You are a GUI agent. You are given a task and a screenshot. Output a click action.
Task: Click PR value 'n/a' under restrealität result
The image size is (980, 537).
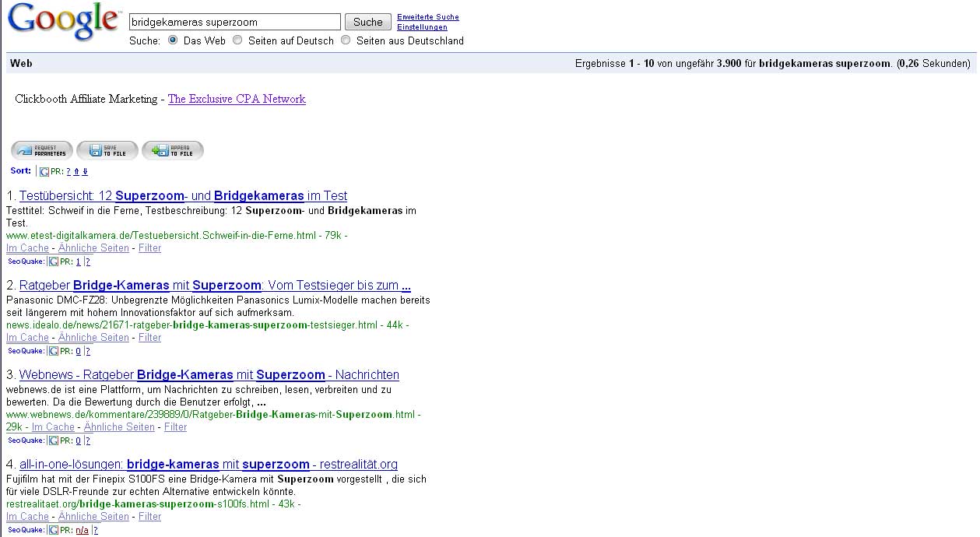83,531
